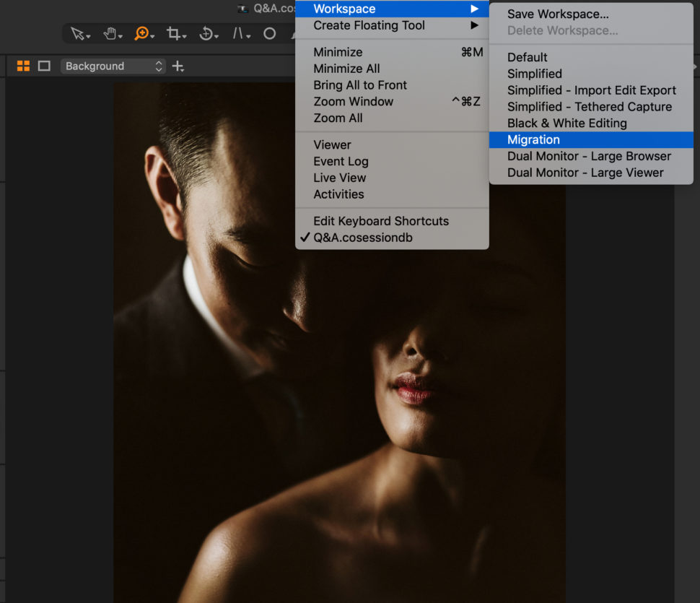Click Edit Keyboard Shortcuts
Image resolution: width=700 pixels, height=603 pixels.
point(381,221)
